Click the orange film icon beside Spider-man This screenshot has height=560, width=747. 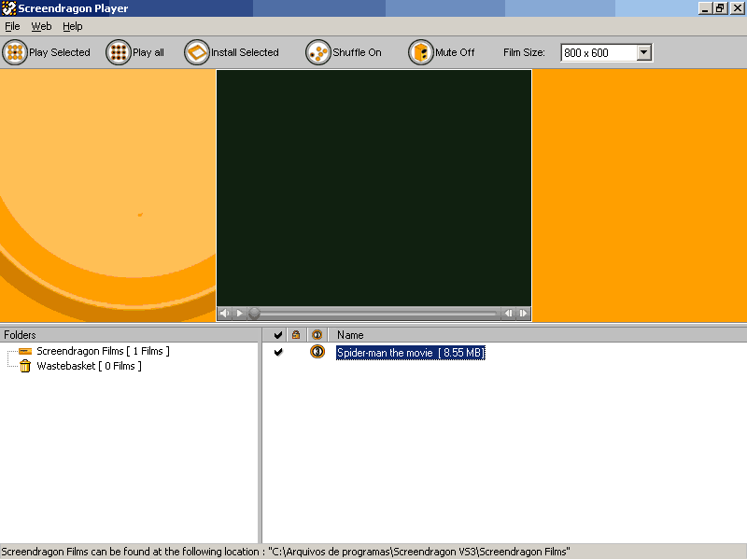[x=317, y=352]
